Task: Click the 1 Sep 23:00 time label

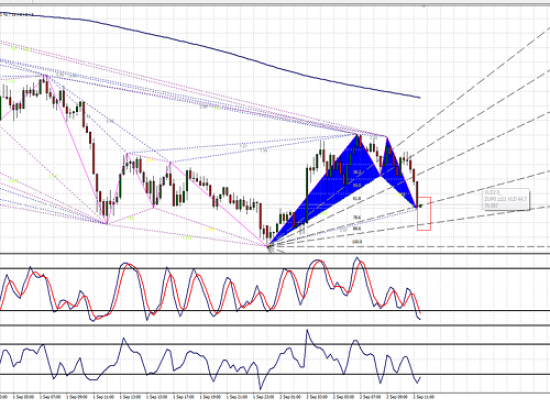Action: 263,397
